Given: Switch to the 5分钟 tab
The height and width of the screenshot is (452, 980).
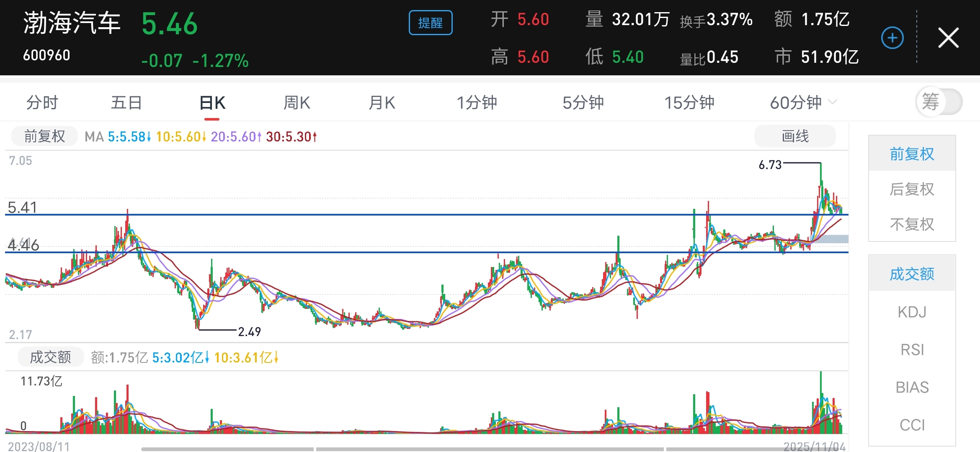Looking at the screenshot, I should [x=583, y=103].
